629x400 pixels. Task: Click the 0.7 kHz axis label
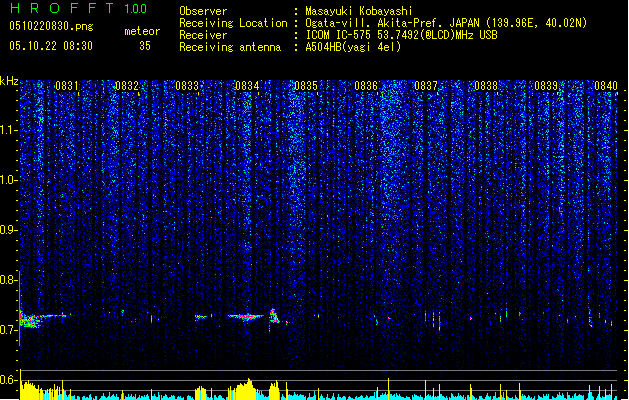coord(9,330)
